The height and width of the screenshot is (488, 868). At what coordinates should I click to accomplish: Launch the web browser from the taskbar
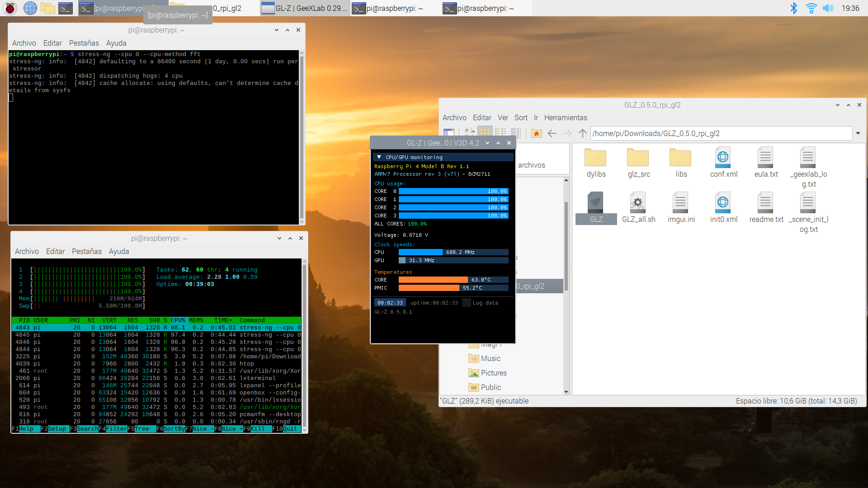30,8
